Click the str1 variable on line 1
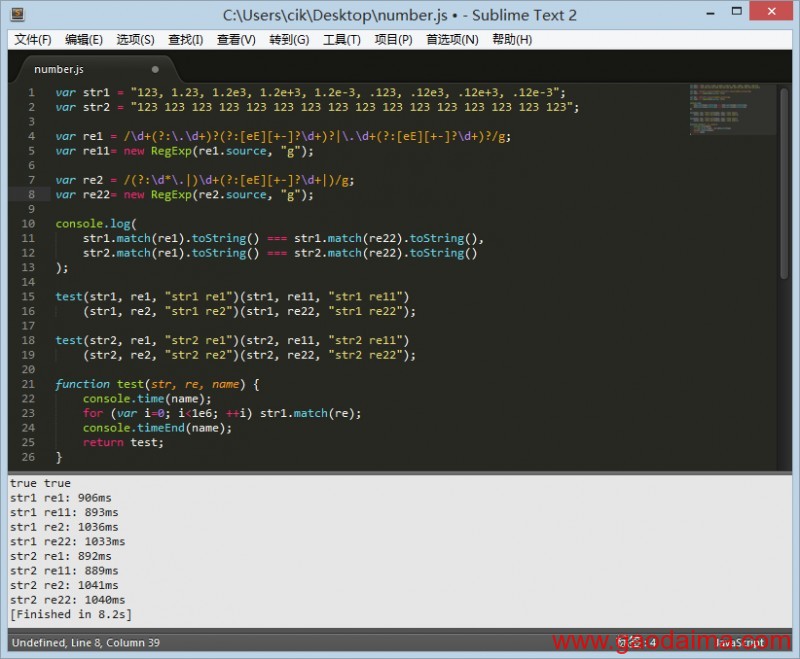The width and height of the screenshot is (800, 659). click(x=96, y=92)
